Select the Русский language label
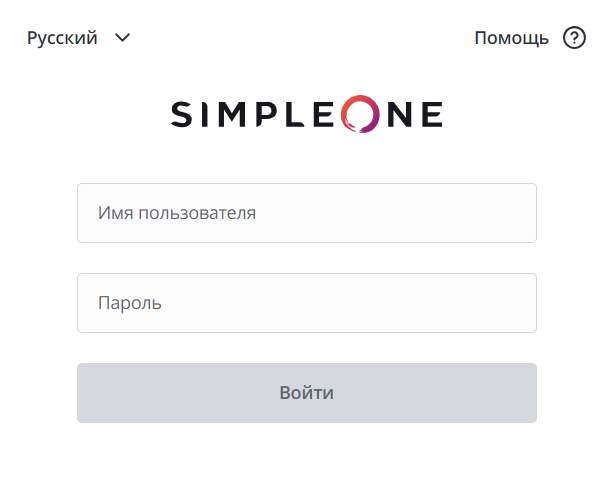Screen dimensions: 612x480 [x=62, y=38]
